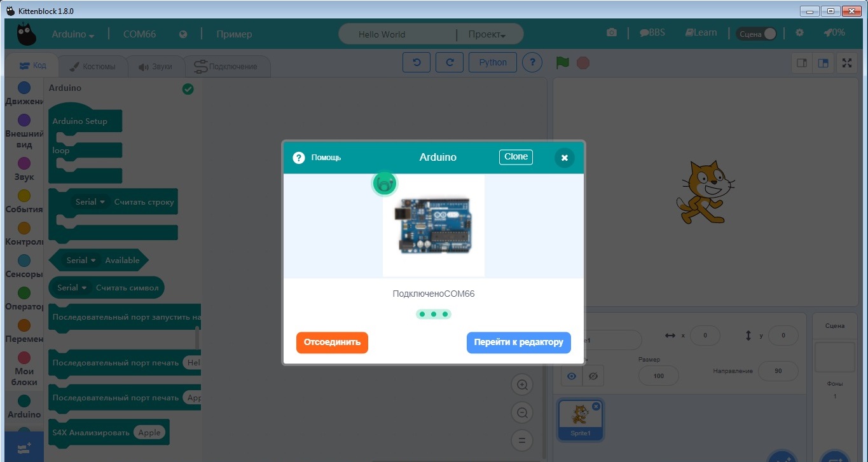Switch to Python code view

point(493,62)
